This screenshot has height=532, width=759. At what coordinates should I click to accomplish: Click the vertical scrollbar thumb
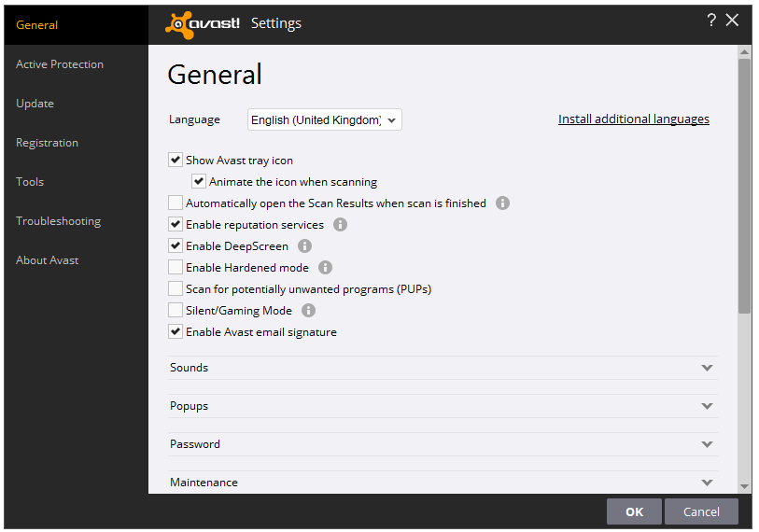coord(744,187)
